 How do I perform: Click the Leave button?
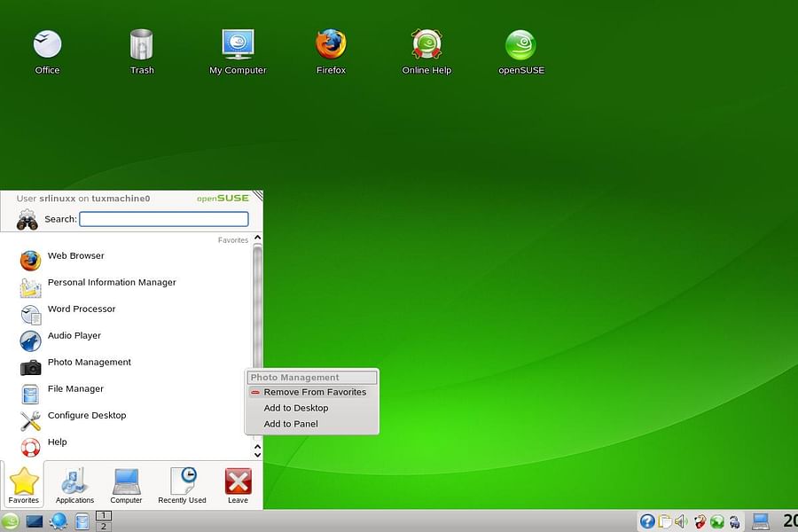238,484
